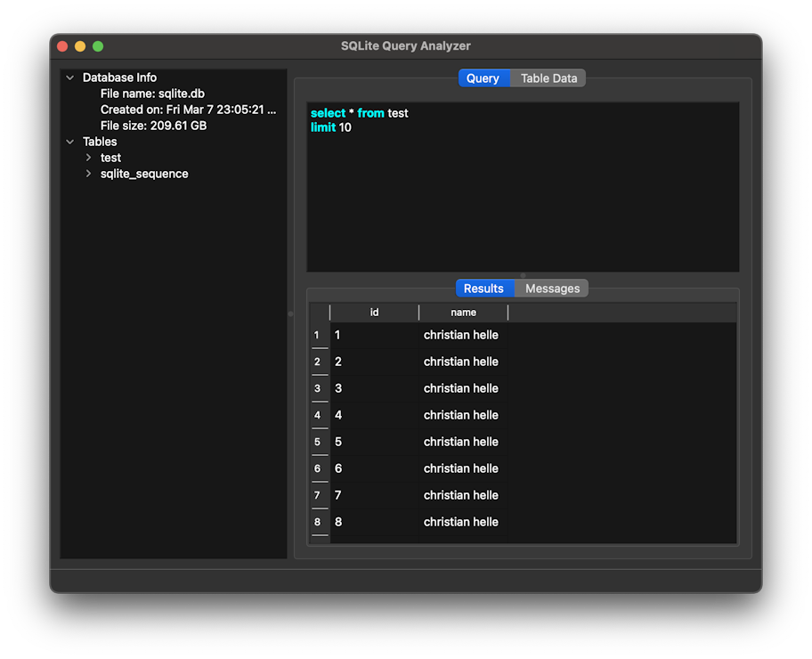812x659 pixels.
Task: Close the SQLite Query Analyzer window
Action: pos(62,46)
